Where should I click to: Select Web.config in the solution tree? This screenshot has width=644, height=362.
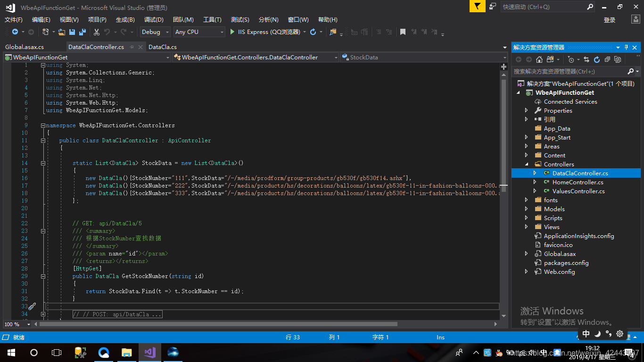(x=559, y=272)
